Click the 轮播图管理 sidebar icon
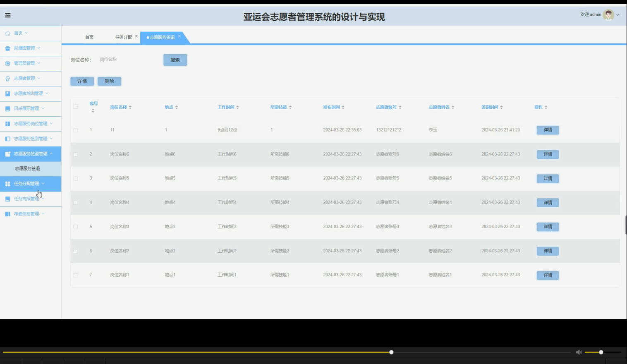The image size is (627, 364). [7, 48]
